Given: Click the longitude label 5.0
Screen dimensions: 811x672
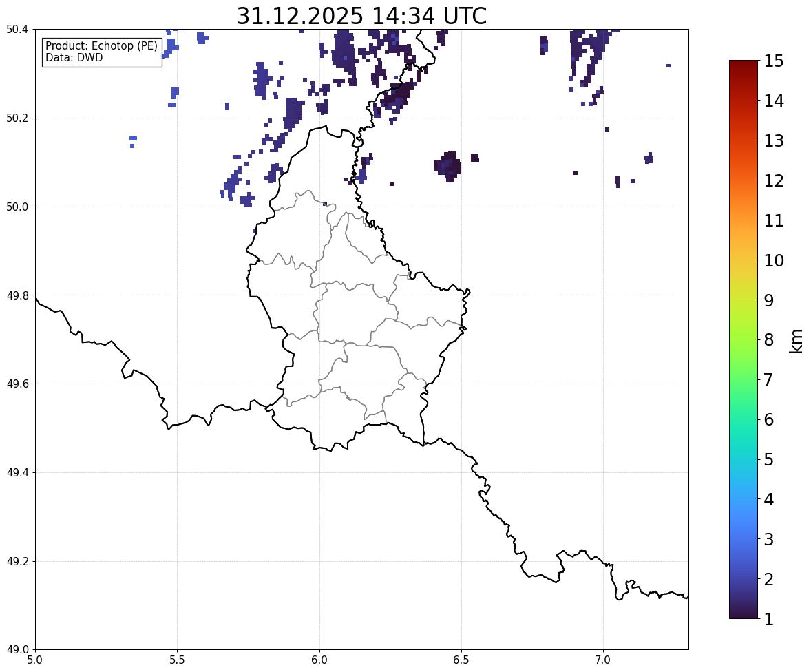Looking at the screenshot, I should point(35,660).
